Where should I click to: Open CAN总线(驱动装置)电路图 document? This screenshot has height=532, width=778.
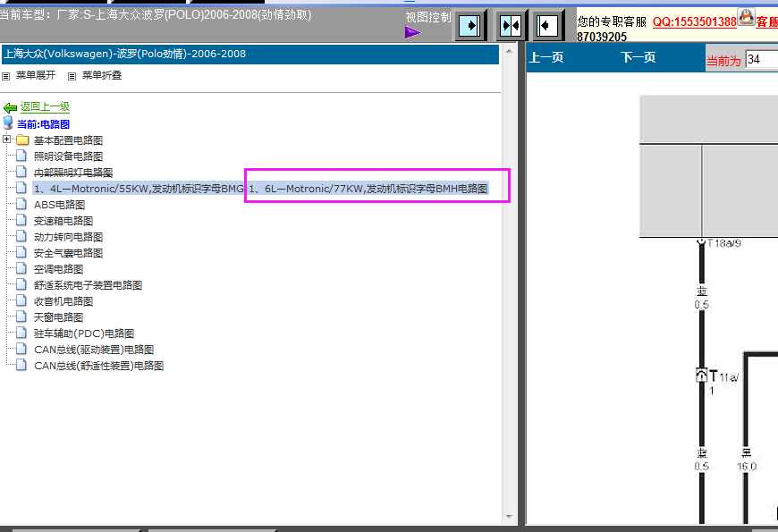(94, 350)
